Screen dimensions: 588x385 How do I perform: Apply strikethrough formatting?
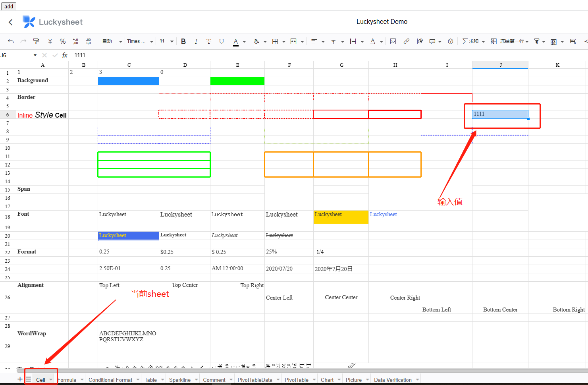pyautogui.click(x=209, y=41)
